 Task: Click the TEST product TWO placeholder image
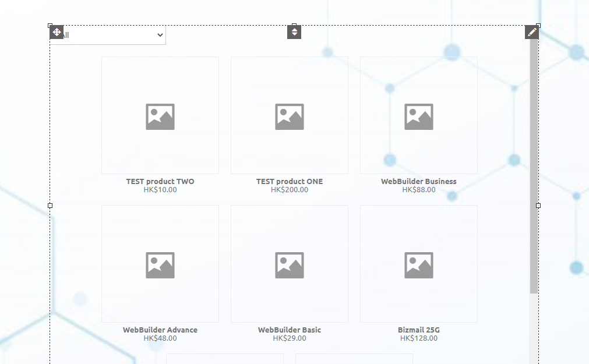(x=160, y=115)
